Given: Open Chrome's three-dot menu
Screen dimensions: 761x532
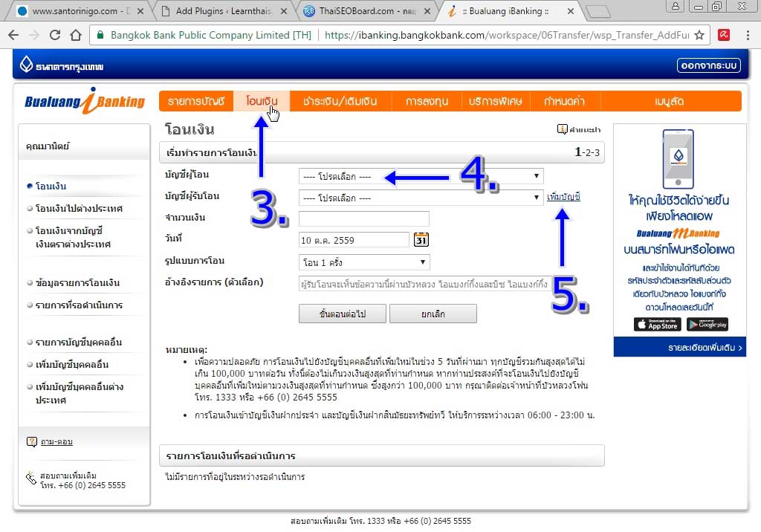Looking at the screenshot, I should [748, 35].
